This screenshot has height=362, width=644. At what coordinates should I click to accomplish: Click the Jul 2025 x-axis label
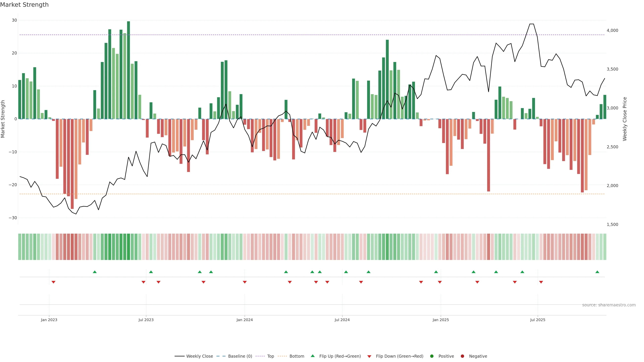pos(538,320)
